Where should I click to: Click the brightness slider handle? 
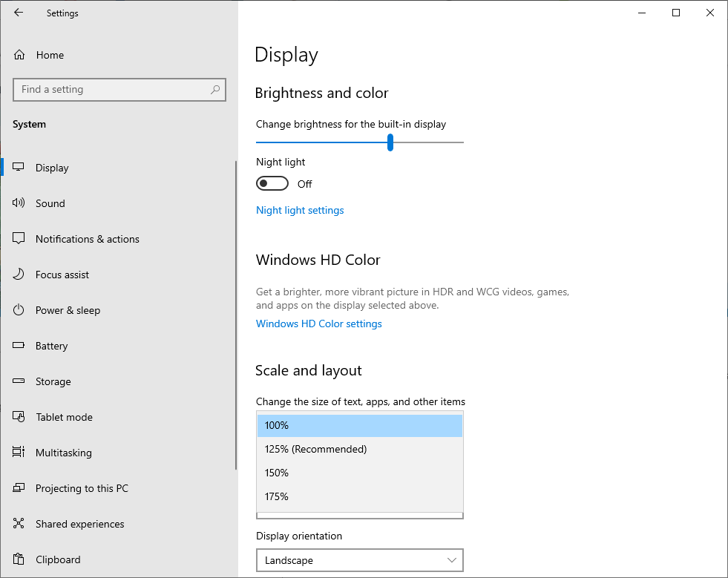tap(390, 142)
